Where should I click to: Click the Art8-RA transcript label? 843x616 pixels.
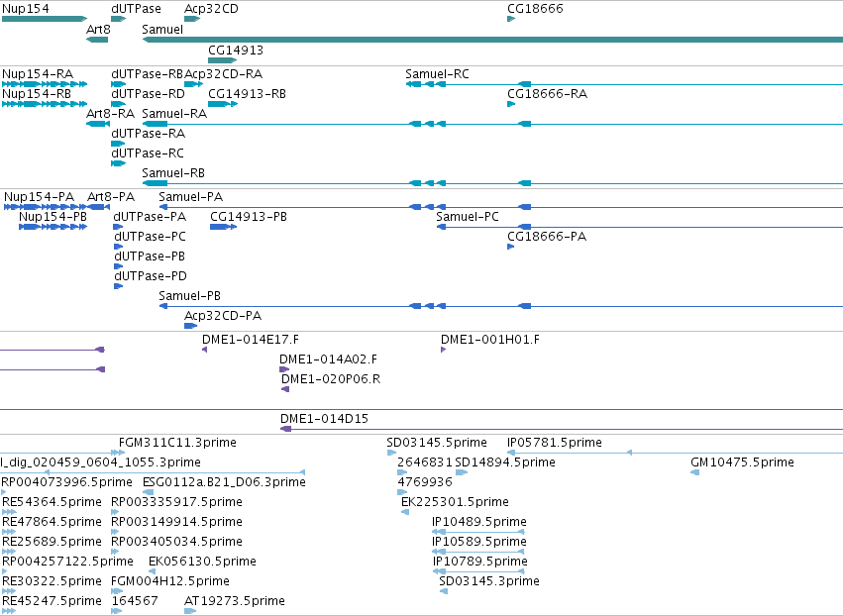pyautogui.click(x=110, y=114)
